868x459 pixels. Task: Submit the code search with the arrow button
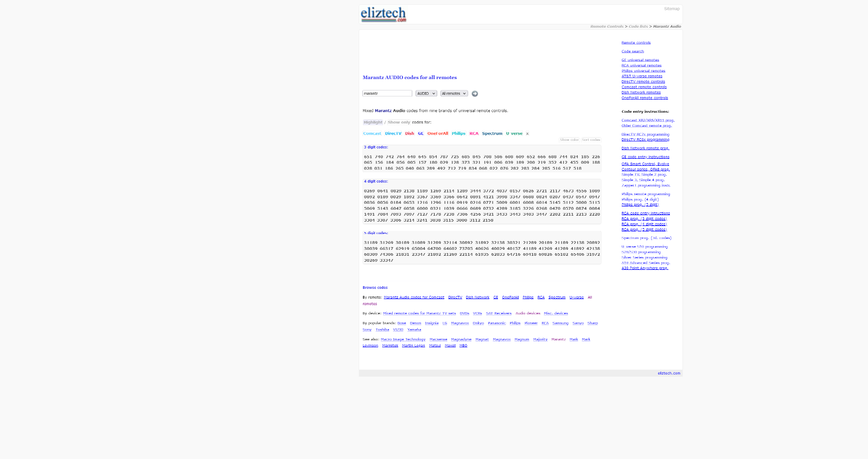tap(475, 94)
